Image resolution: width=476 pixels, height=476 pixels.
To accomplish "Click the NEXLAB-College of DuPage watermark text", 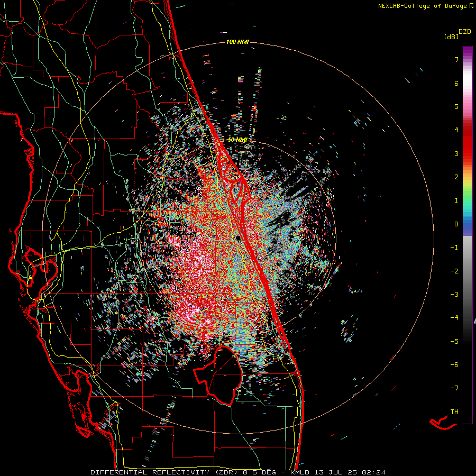I will tap(422, 6).
